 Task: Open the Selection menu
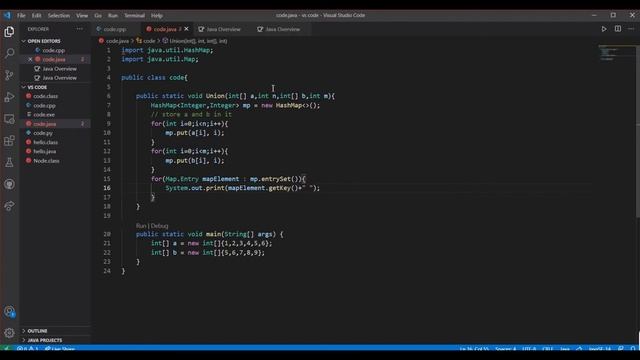59,16
